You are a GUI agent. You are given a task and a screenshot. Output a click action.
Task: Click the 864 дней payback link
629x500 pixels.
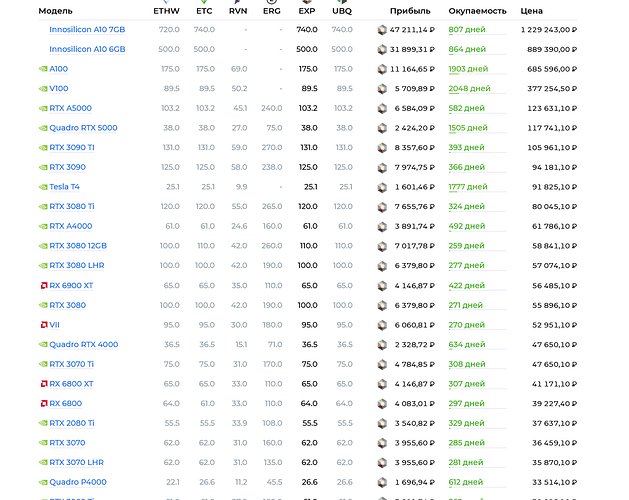[x=467, y=49]
